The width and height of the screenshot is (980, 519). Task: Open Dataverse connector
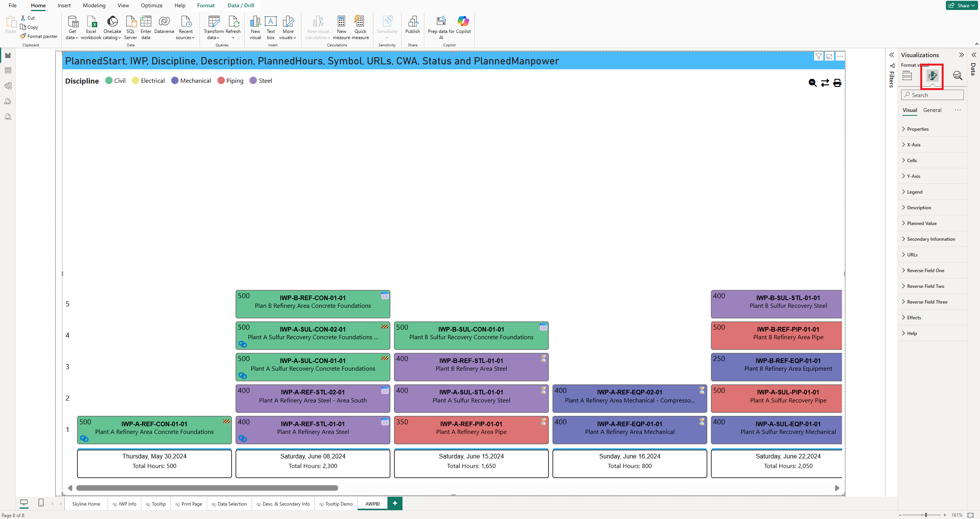pos(164,25)
